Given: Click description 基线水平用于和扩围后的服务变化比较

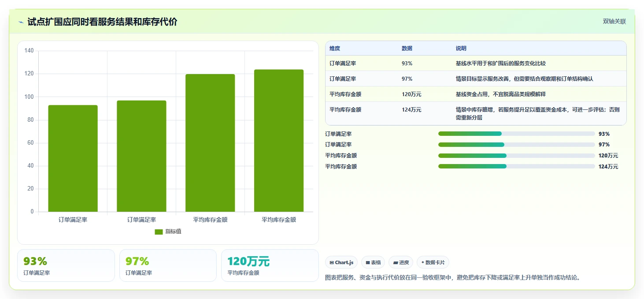Looking at the screenshot, I should tap(501, 64).
